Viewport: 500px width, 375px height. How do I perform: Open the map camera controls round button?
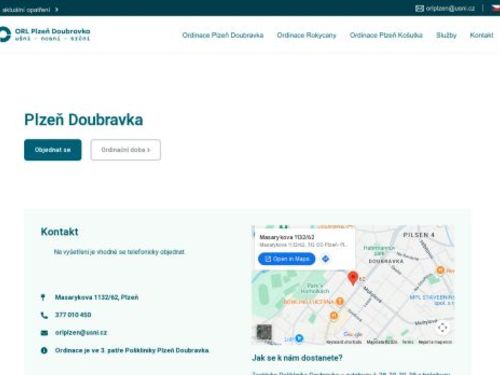tap(442, 328)
